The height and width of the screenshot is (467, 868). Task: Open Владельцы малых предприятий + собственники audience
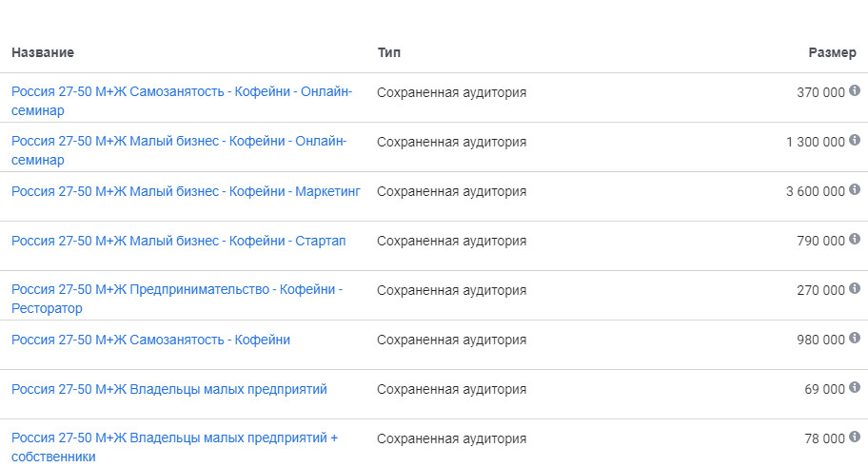[174, 447]
